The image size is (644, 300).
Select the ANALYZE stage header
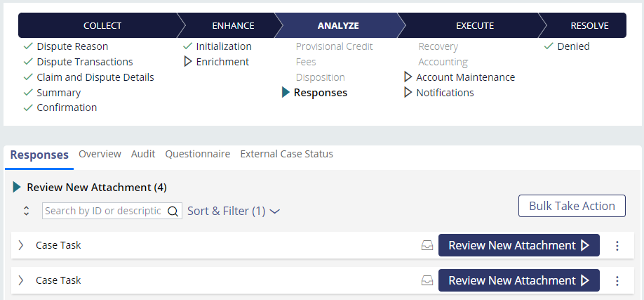click(x=338, y=25)
